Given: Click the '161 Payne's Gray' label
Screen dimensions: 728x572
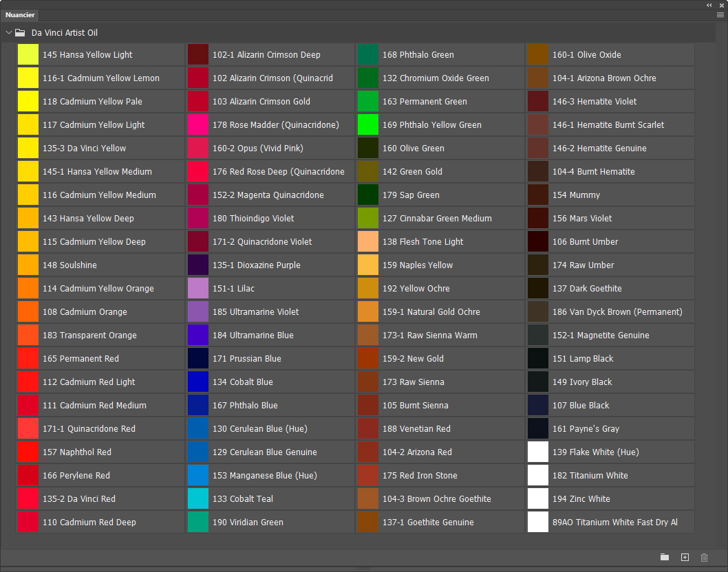Looking at the screenshot, I should click(586, 428).
